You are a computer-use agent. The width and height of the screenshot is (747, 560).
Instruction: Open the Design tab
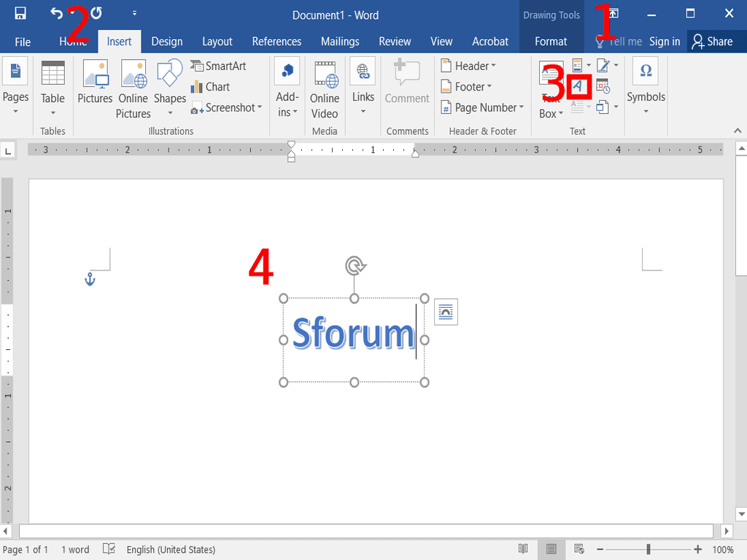[x=166, y=42]
